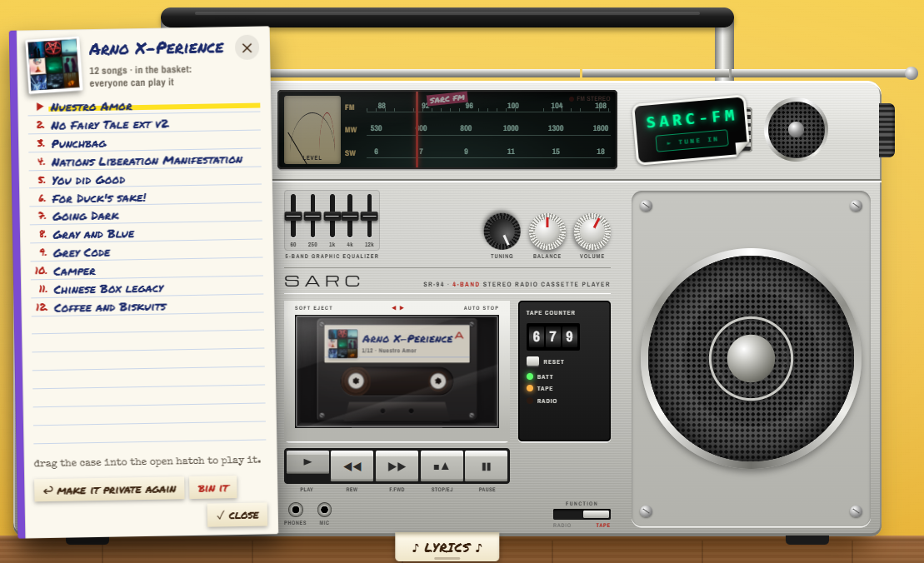924x563 pixels.
Task: Click the Stop/Eject button
Action: (442, 466)
